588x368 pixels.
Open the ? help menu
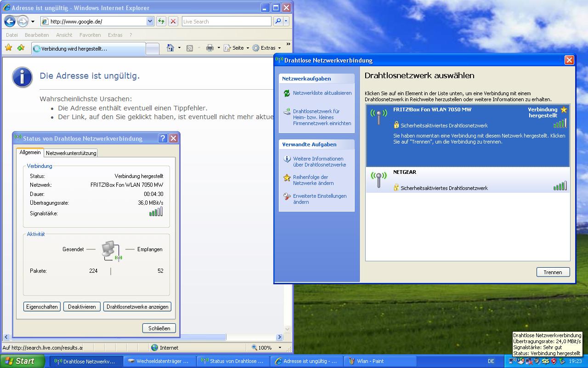[x=130, y=35]
